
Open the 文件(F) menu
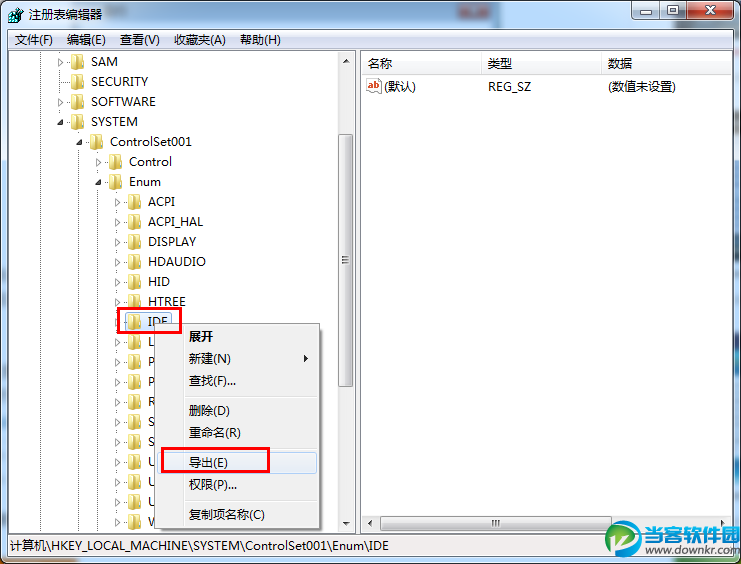[x=34, y=40]
